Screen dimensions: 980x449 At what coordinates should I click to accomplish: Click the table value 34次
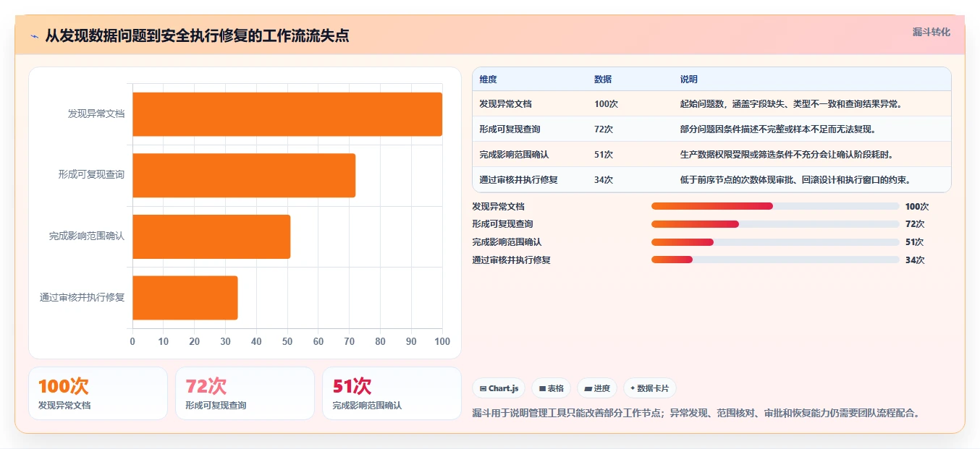click(x=604, y=180)
